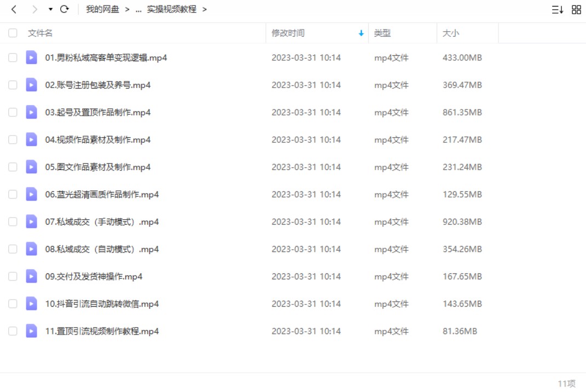This screenshot has height=392, width=586.
Task: Click video icon of 09.交付及发货神操作.mp4
Action: pos(31,276)
